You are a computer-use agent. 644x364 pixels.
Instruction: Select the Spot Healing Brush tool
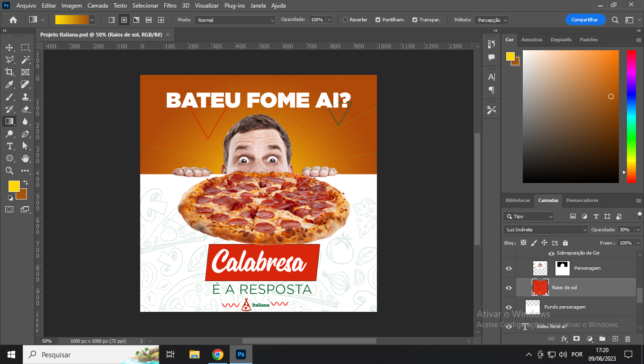[x=25, y=84]
